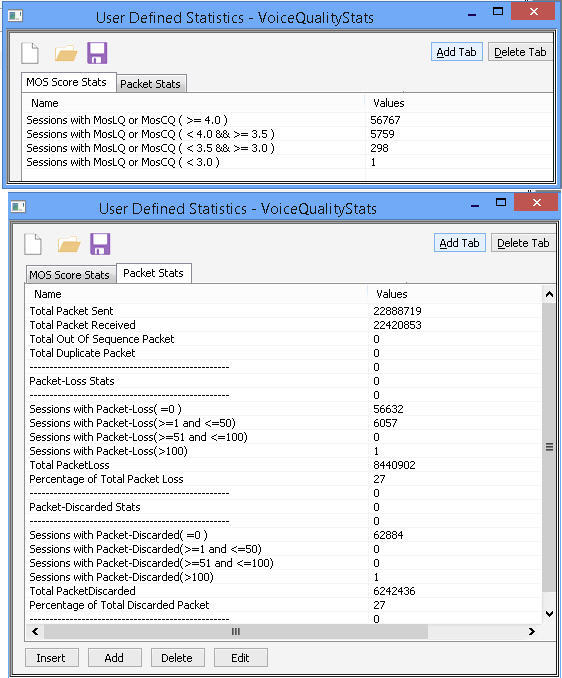Screen dimensions: 562x678
Task: Click Delete Tab button in the lower window
Action: [523, 243]
